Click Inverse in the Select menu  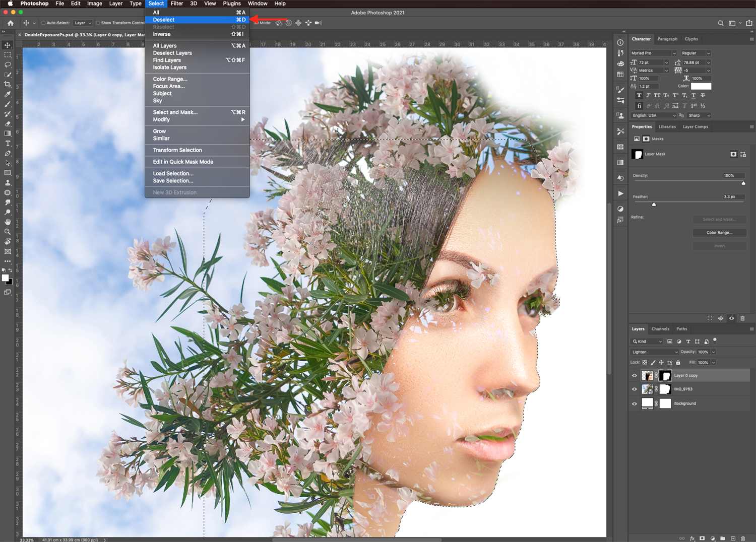tap(162, 34)
